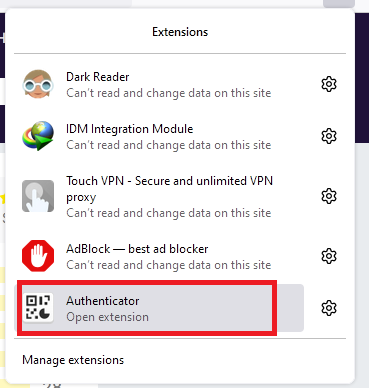Click the Extensions panel title
Screen dimensions: 369x388
click(x=180, y=32)
